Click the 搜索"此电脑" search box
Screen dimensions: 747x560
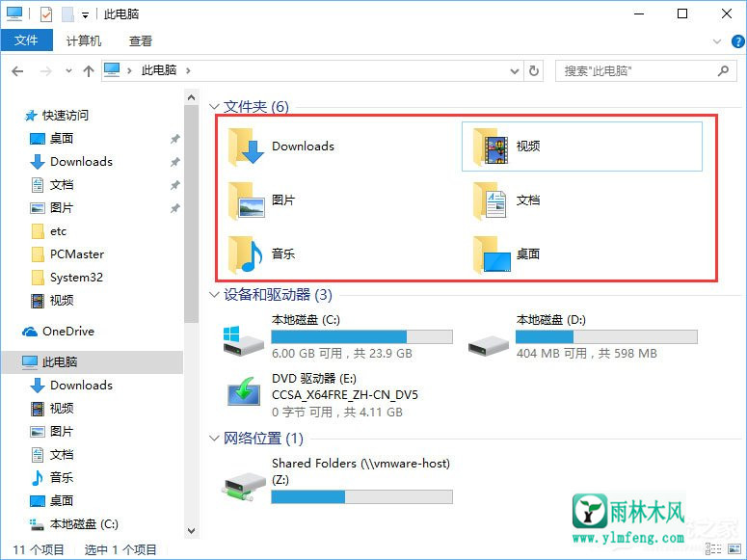tap(646, 71)
